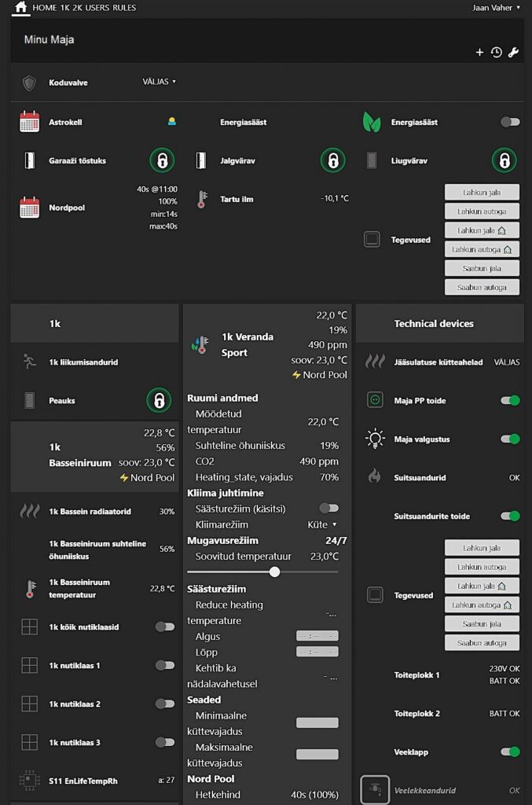The image size is (532, 805).
Task: Open the Koduvalve VÄLJAS dropdown
Action: point(159,82)
